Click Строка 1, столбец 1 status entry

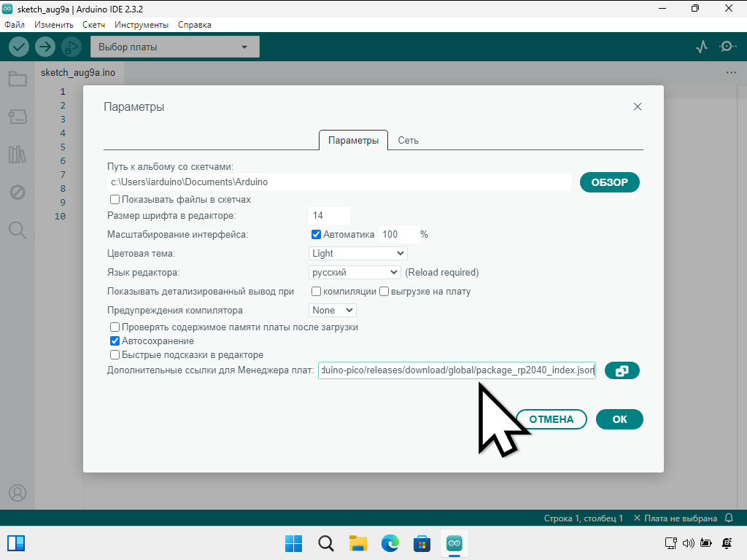click(583, 518)
